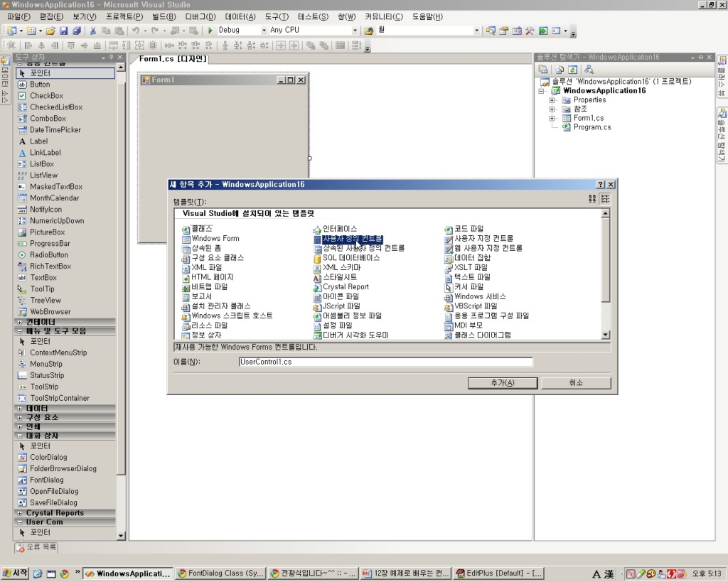The height and width of the screenshot is (582, 728).
Task: Choose the MDI 부모 template
Action: click(469, 325)
